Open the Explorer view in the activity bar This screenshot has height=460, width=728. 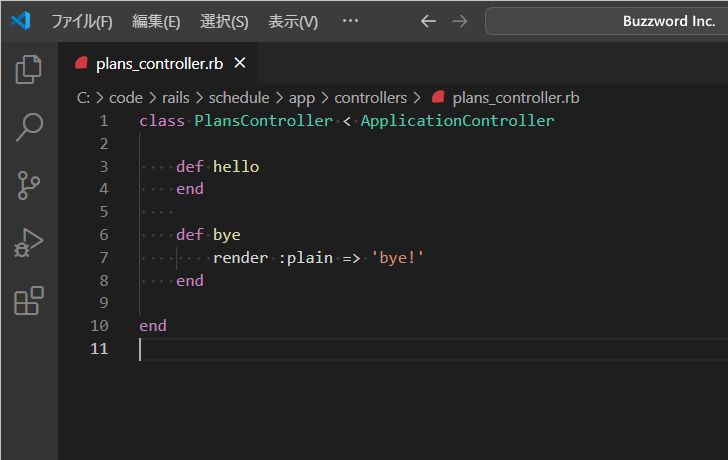click(x=29, y=70)
